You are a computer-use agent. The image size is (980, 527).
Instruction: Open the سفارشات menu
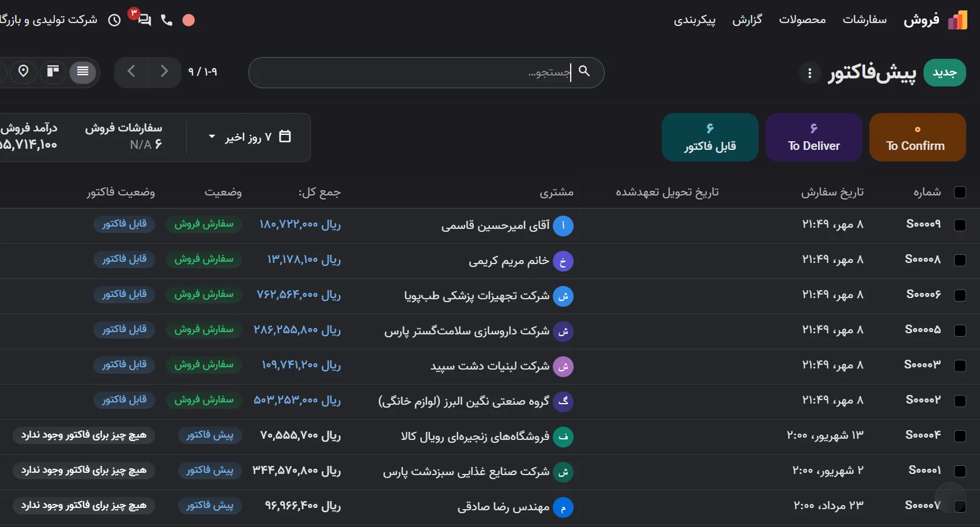(x=865, y=20)
